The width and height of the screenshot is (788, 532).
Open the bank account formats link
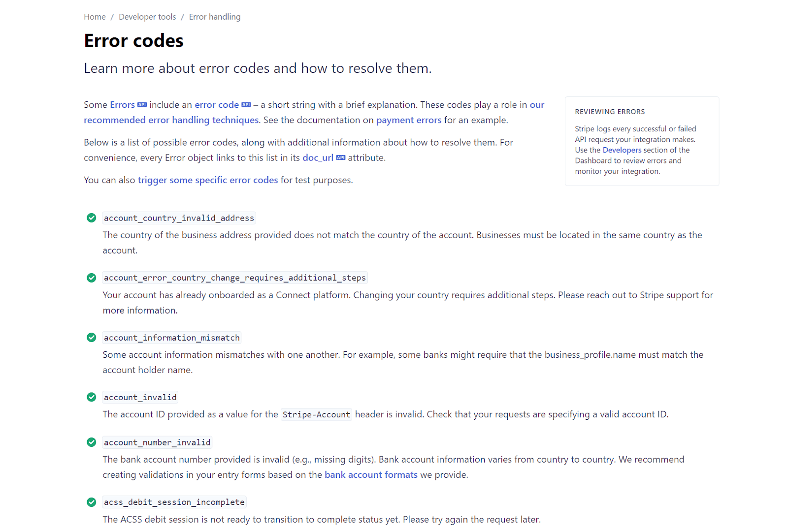tap(371, 474)
